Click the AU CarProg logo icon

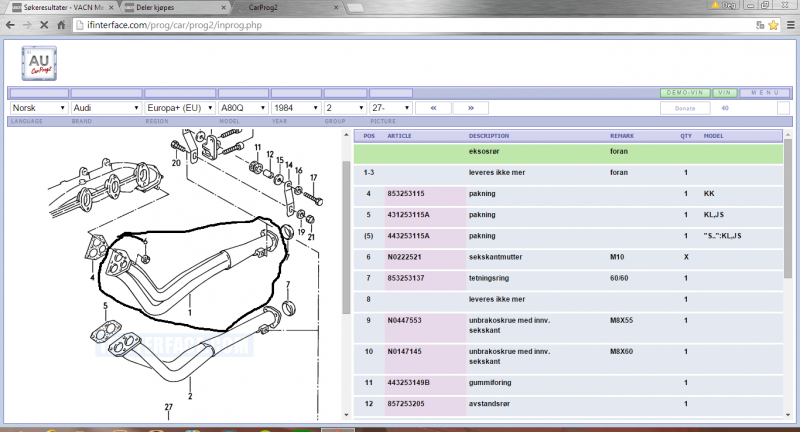(x=41, y=62)
